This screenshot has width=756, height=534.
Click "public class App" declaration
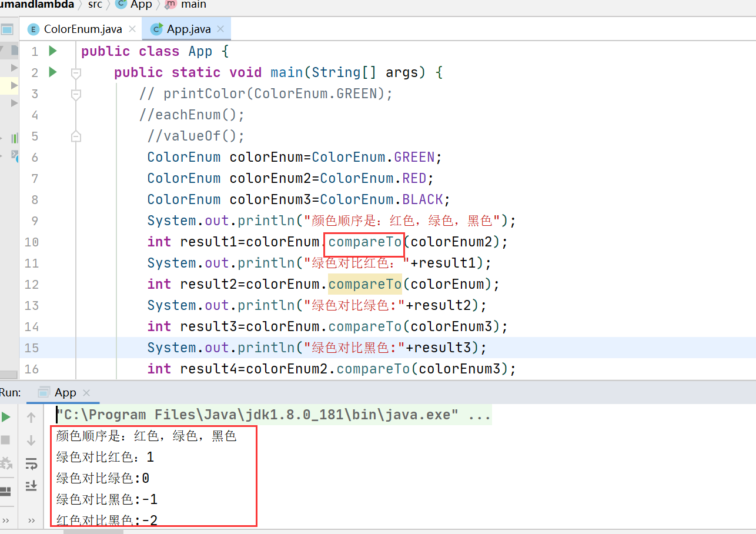tap(146, 51)
